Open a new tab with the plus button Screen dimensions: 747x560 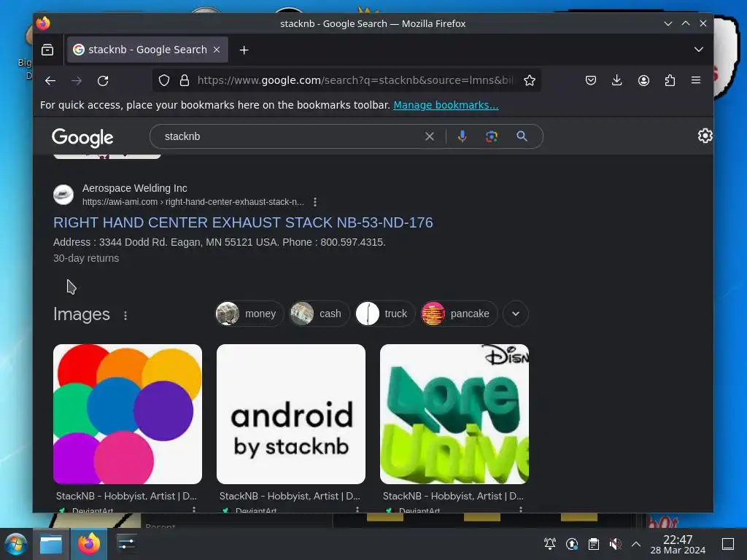244,50
